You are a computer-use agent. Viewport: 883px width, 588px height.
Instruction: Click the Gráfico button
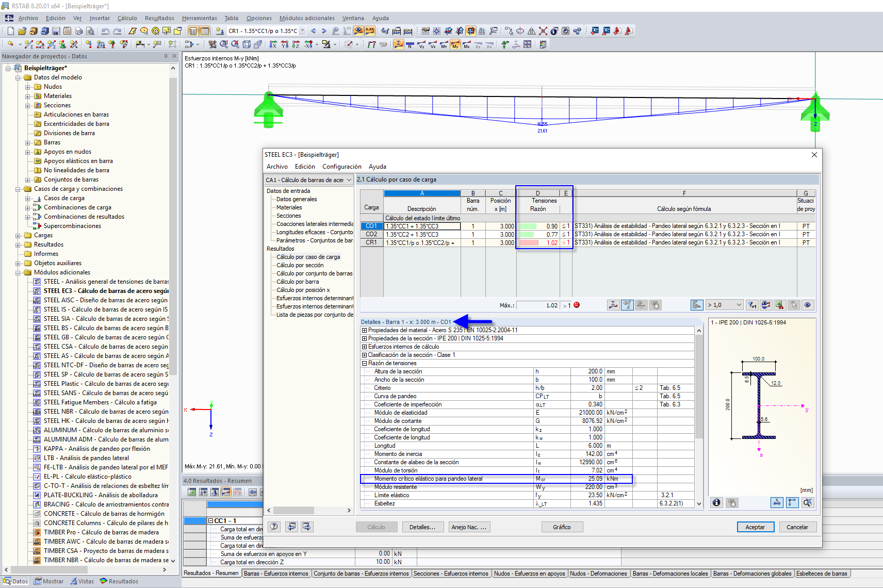[562, 527]
